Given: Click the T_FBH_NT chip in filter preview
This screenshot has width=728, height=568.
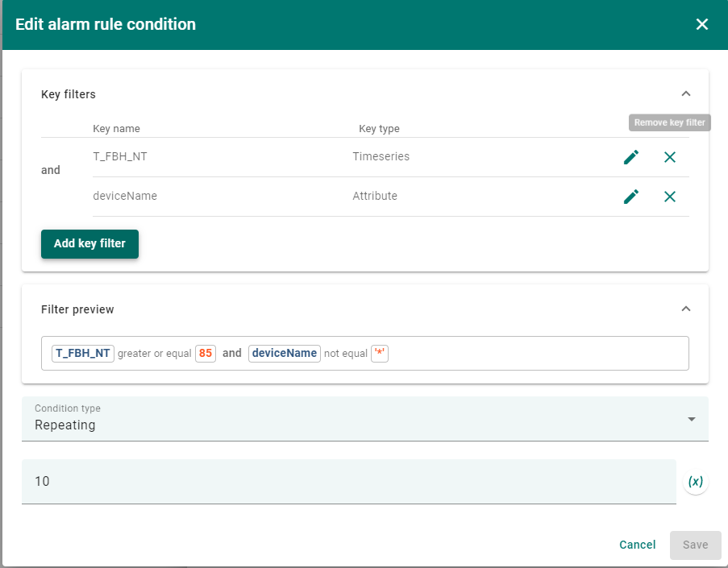Looking at the screenshot, I should 82,353.
